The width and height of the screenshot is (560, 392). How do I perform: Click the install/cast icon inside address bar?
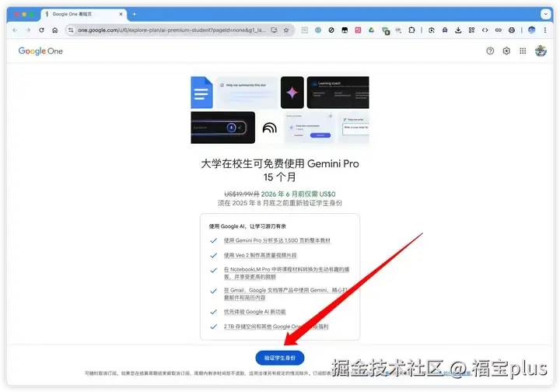click(274, 30)
